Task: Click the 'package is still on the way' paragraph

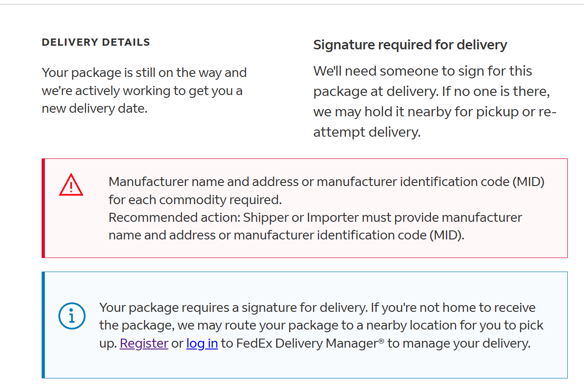Action: point(144,91)
